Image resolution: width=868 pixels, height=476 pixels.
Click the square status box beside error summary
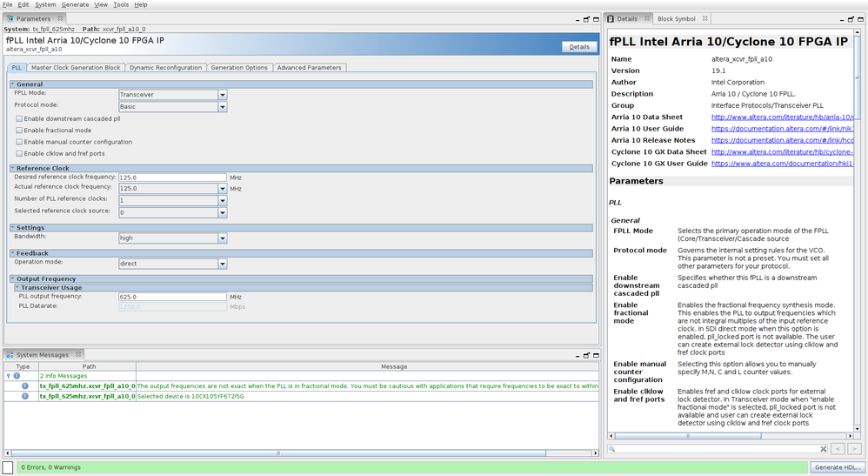click(8, 467)
